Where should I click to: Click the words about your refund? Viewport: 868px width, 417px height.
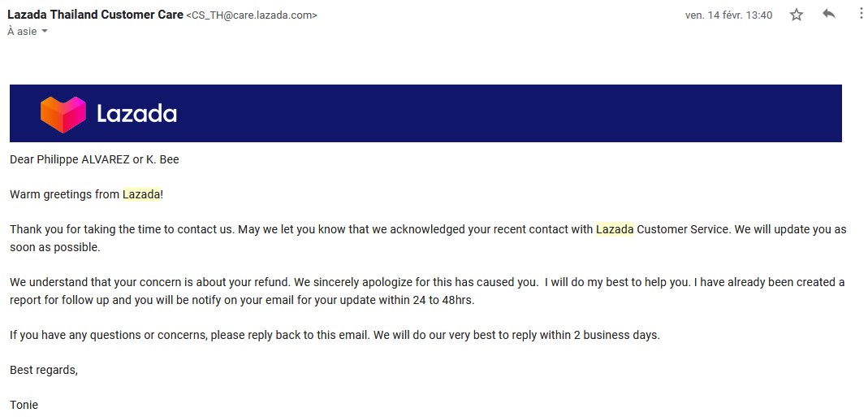(256, 282)
